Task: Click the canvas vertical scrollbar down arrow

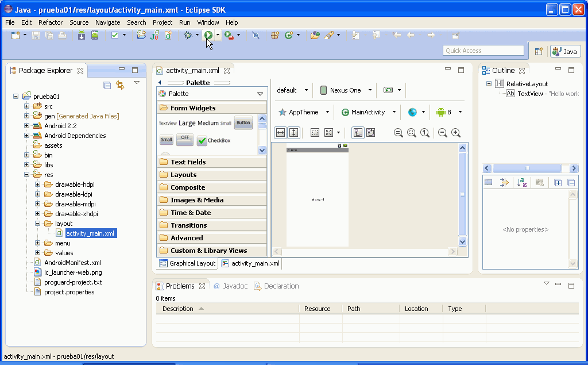Action: point(463,242)
